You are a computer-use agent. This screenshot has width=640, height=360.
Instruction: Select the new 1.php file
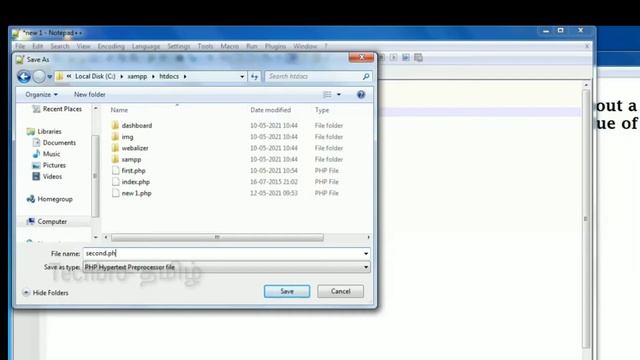[131, 193]
